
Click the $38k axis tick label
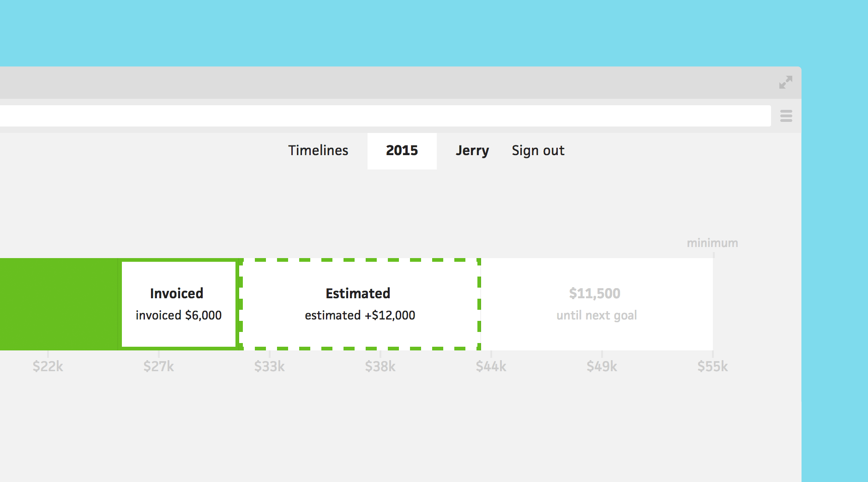[380, 367]
